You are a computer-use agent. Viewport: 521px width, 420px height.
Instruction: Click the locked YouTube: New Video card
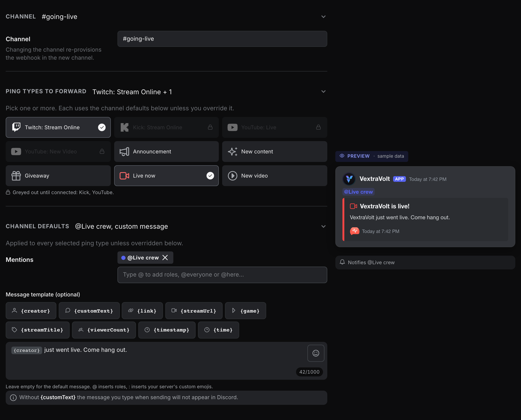(58, 152)
